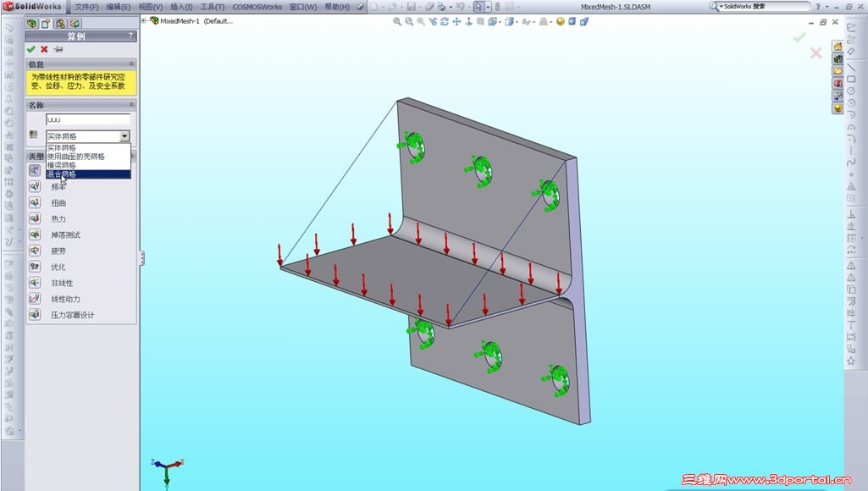Open the Select tool dropdown arrow
The image size is (868, 491).
(x=488, y=8)
